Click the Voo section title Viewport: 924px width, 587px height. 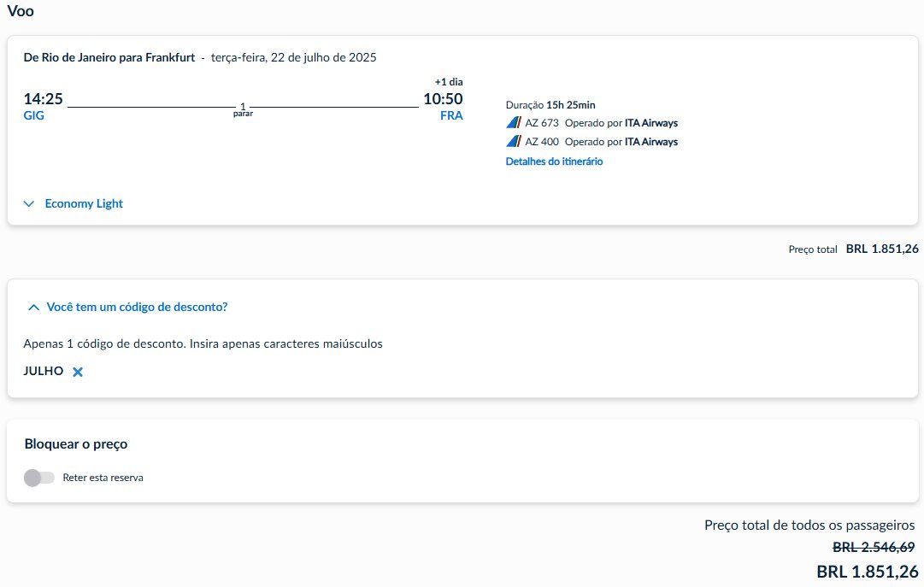pos(21,12)
